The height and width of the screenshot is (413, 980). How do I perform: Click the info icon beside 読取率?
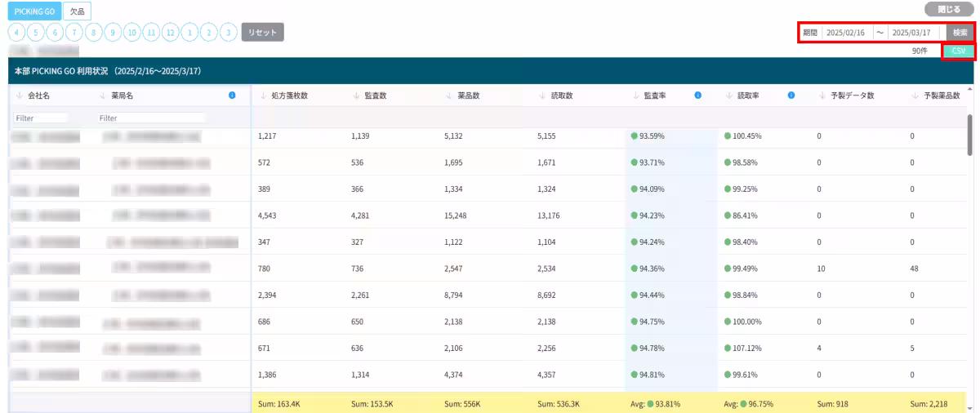(x=791, y=95)
